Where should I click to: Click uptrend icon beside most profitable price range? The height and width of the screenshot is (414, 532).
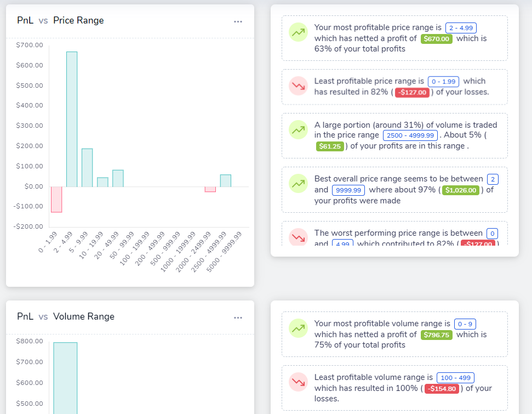[x=298, y=32]
